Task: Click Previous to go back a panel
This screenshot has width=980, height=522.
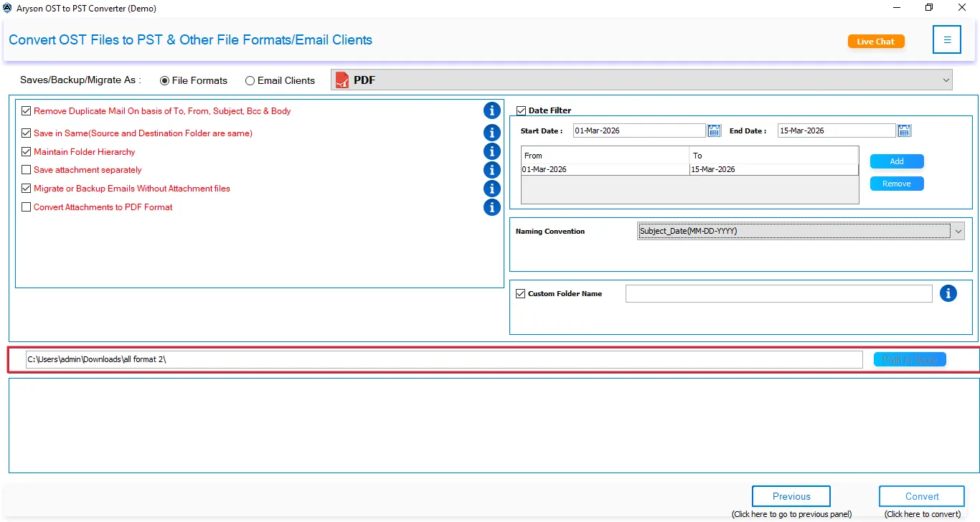Action: click(791, 495)
